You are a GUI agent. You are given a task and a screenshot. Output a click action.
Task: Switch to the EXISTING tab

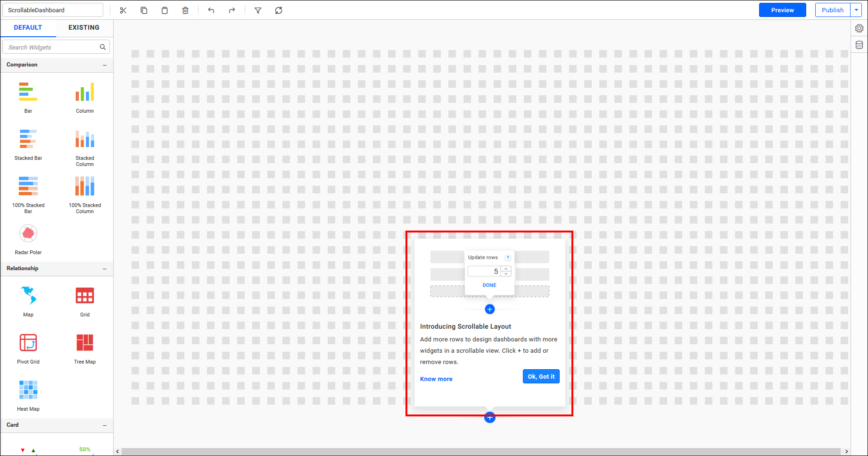(x=84, y=27)
